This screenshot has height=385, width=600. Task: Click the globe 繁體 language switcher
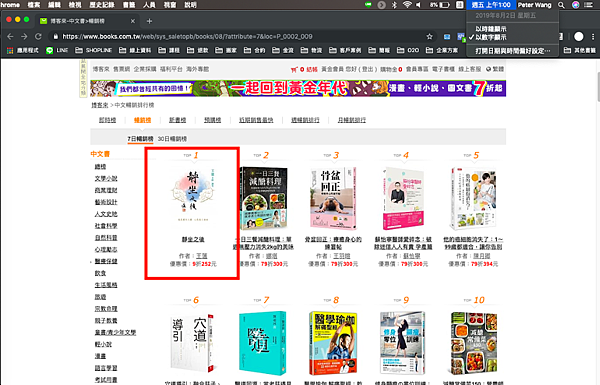tap(495, 69)
